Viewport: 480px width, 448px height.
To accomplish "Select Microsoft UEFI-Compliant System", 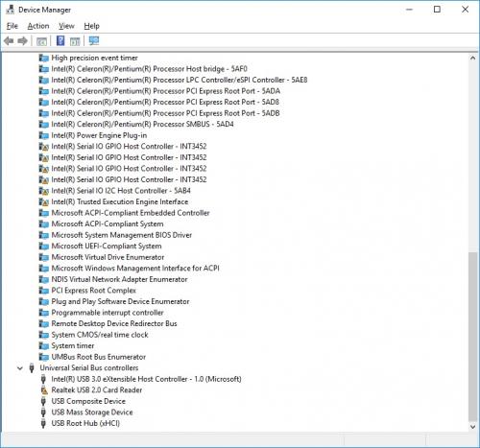I will [107, 247].
